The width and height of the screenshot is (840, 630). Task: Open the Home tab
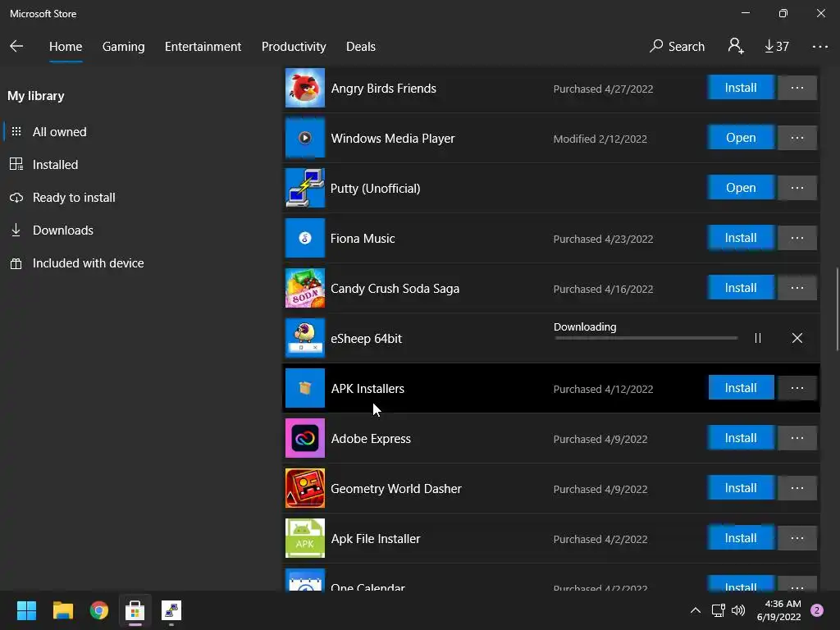tap(66, 47)
